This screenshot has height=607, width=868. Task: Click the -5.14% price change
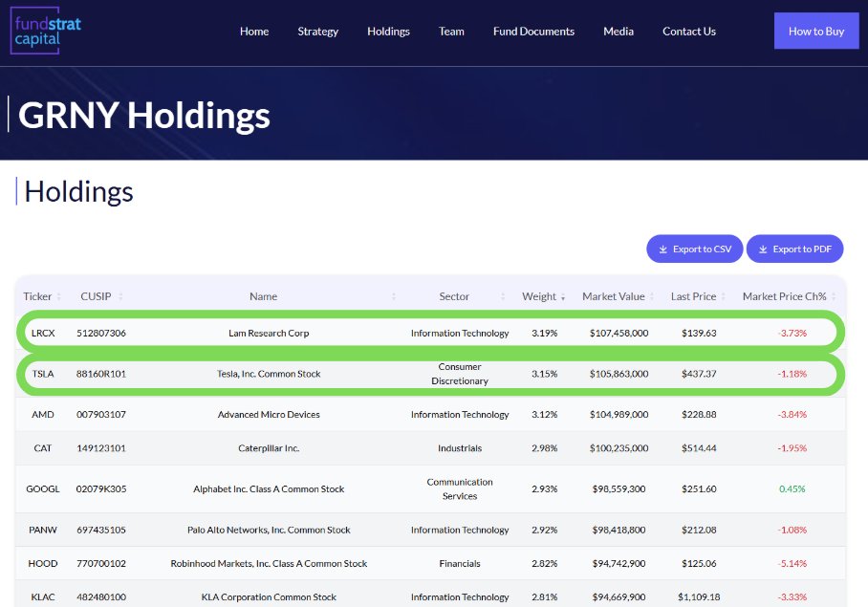click(x=792, y=564)
